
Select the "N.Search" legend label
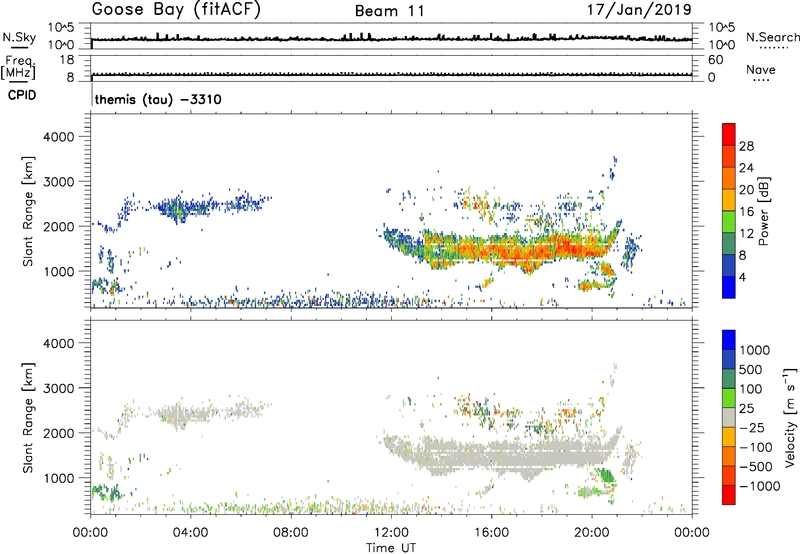tap(772, 37)
